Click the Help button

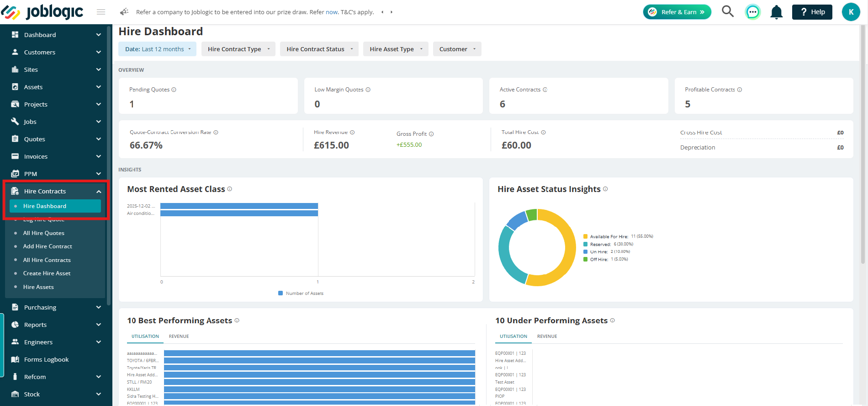tap(812, 12)
